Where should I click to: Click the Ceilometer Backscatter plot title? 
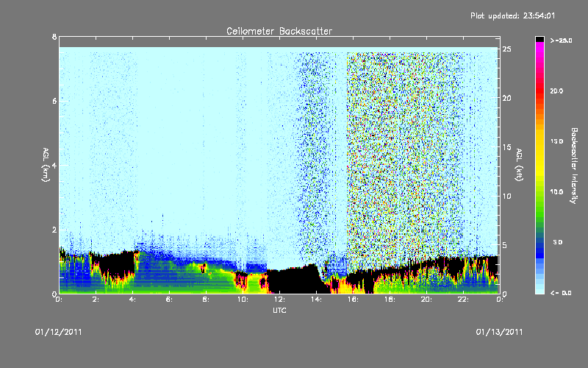[279, 31]
